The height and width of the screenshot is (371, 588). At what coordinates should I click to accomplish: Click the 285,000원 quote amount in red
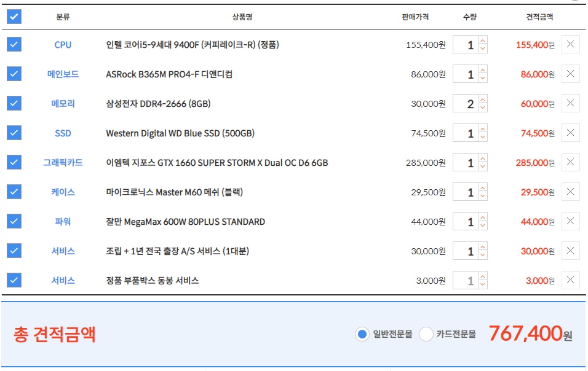pyautogui.click(x=535, y=163)
